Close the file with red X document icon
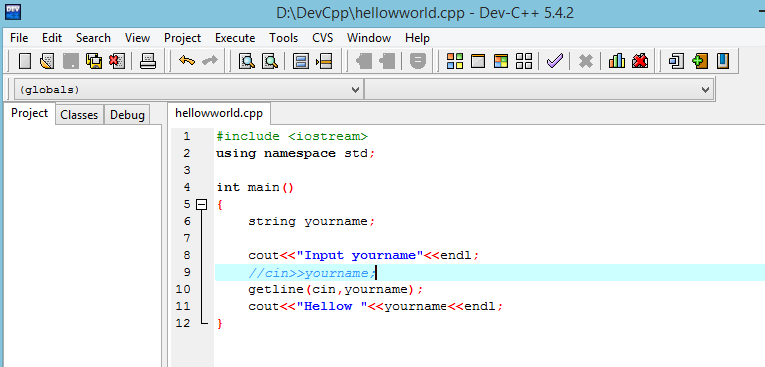 point(117,61)
